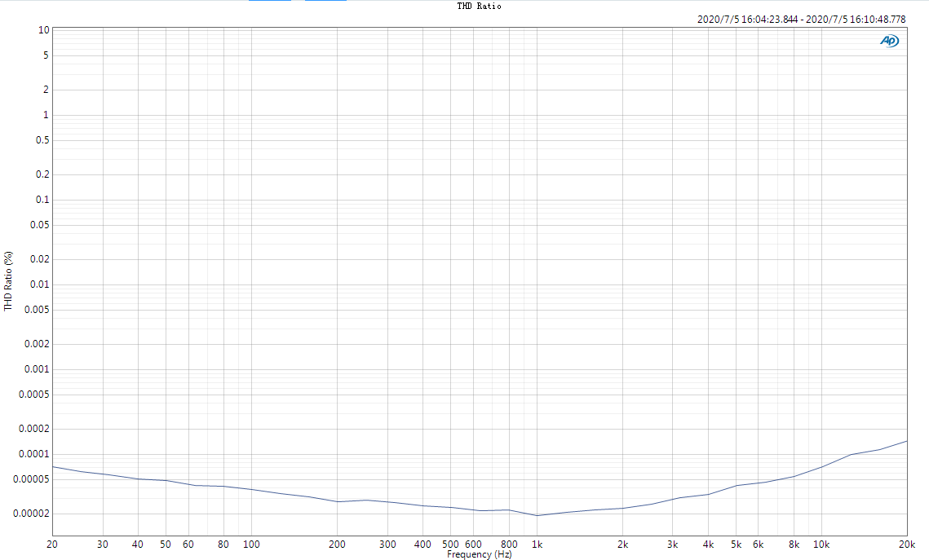
Task: Click the Y-axis tick label "0.05"
Action: pyautogui.click(x=40, y=225)
